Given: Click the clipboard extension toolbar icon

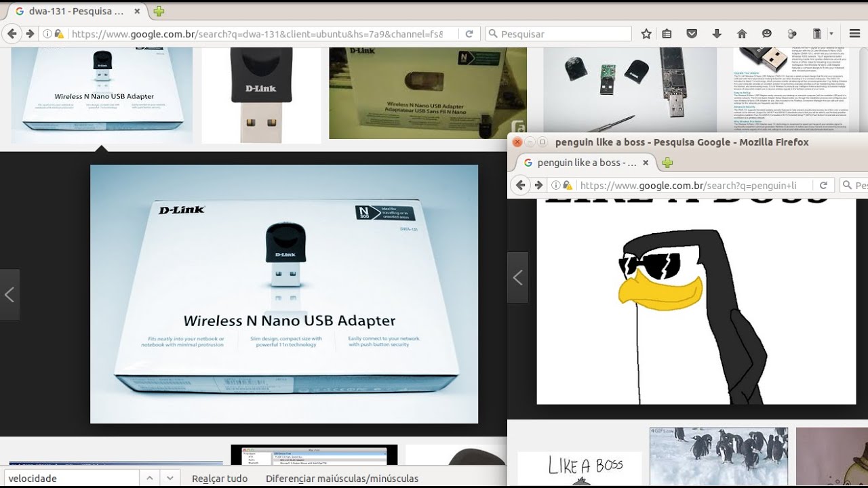Looking at the screenshot, I should pos(816,34).
